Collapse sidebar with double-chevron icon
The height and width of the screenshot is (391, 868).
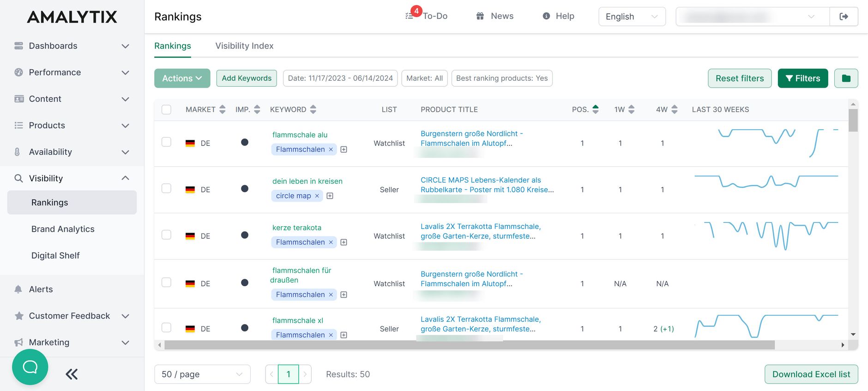[72, 374]
